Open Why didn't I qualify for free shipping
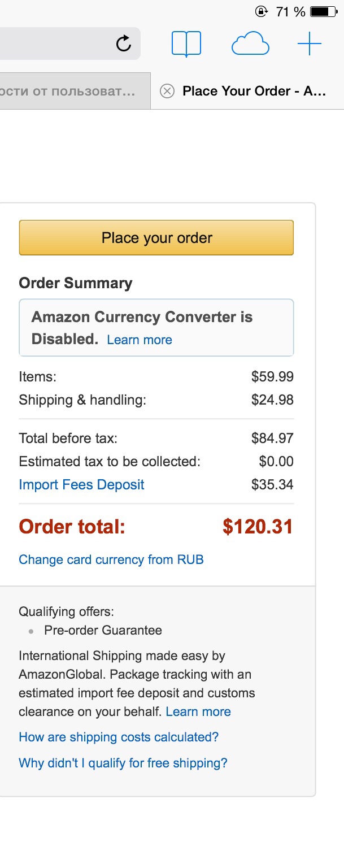 (x=123, y=763)
